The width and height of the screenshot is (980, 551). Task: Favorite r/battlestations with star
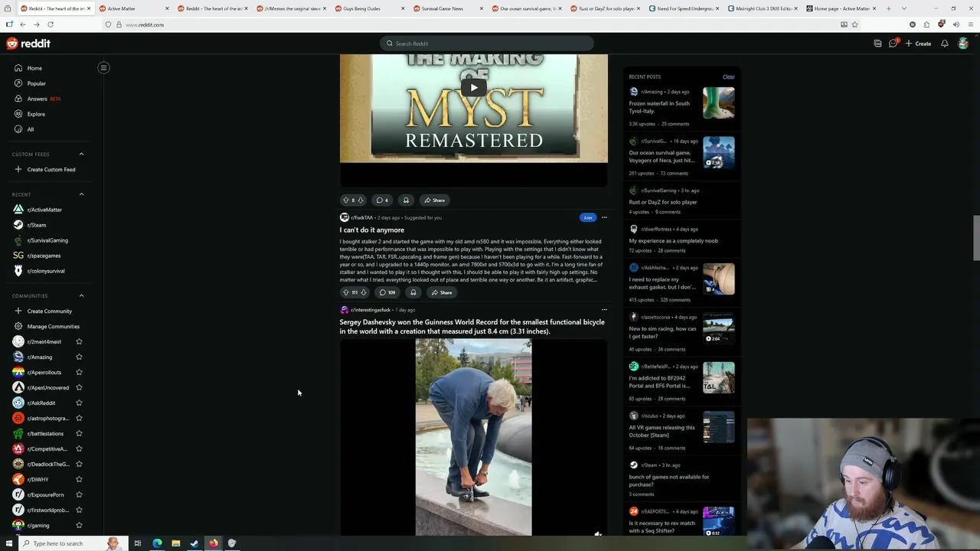click(x=79, y=433)
